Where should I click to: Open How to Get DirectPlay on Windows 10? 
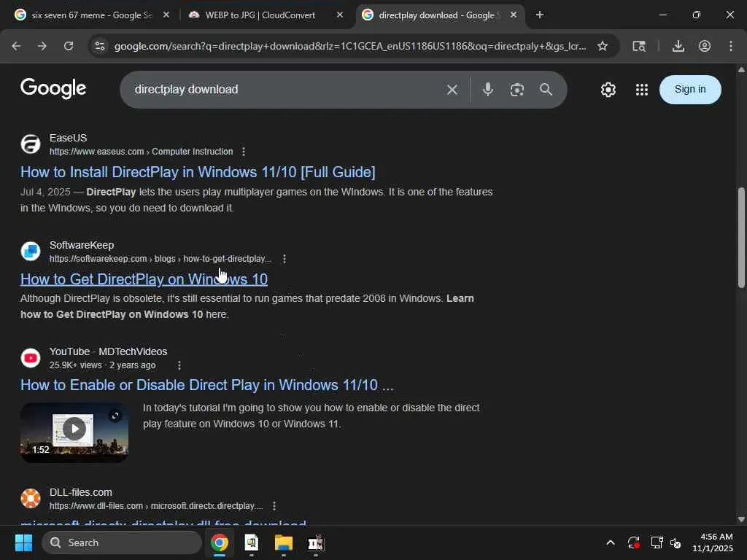(x=144, y=279)
